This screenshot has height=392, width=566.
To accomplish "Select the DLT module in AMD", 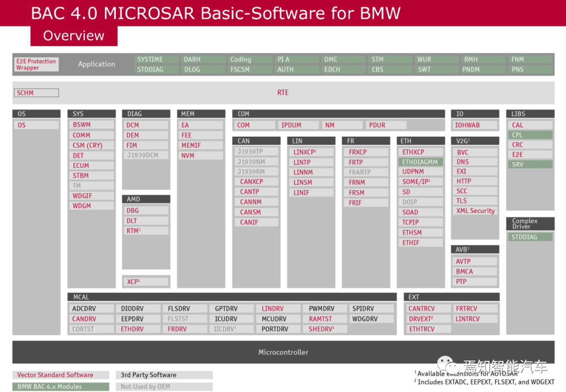I will pos(146,221).
